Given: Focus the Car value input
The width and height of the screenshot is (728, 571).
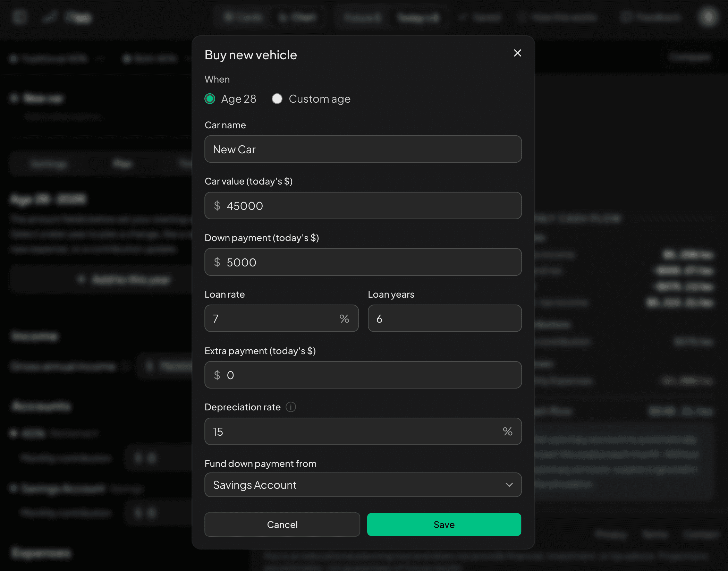Looking at the screenshot, I should tap(363, 206).
